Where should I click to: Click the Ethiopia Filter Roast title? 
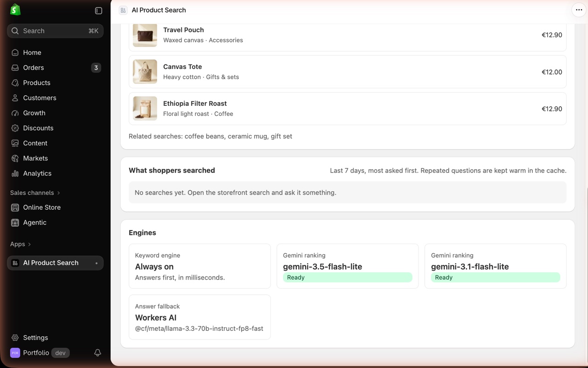(x=195, y=103)
